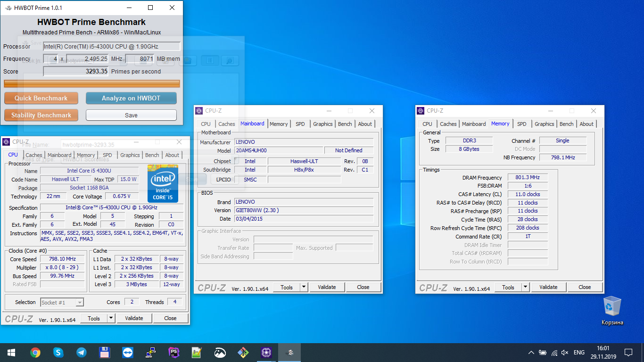This screenshot has height=362, width=644.
Task: Open Notepad++ from the taskbar
Action: [197, 352]
